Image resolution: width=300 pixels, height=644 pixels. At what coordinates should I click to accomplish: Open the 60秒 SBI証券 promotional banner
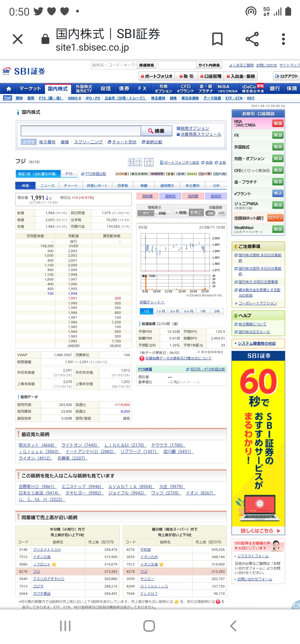pyautogui.click(x=258, y=443)
